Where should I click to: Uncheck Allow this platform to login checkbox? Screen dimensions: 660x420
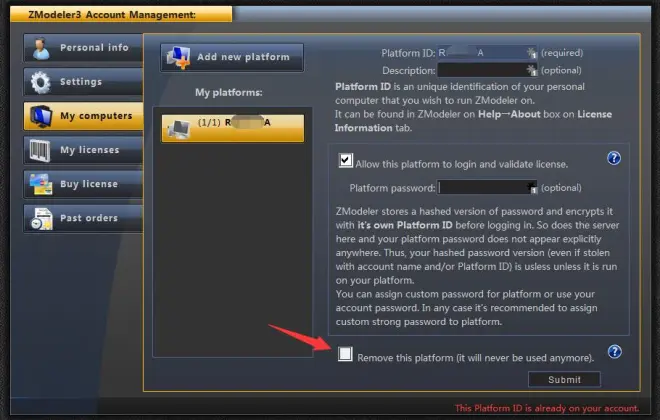click(x=346, y=160)
